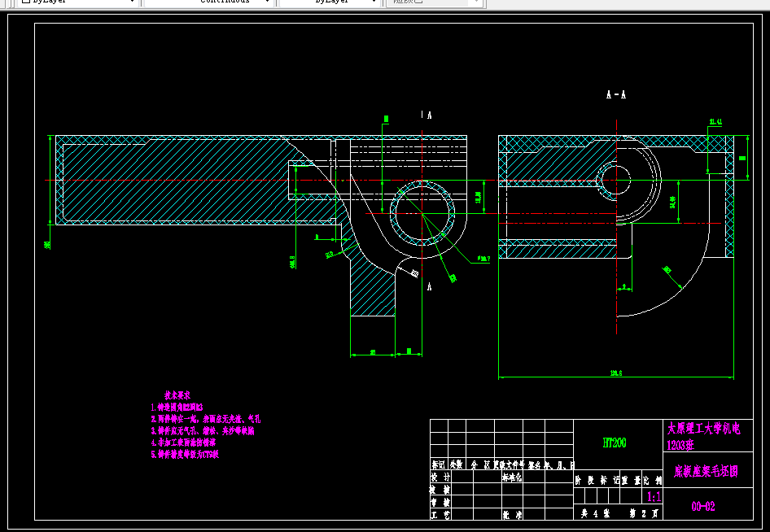Select technical requirement line 5 about CT grade

coord(185,455)
